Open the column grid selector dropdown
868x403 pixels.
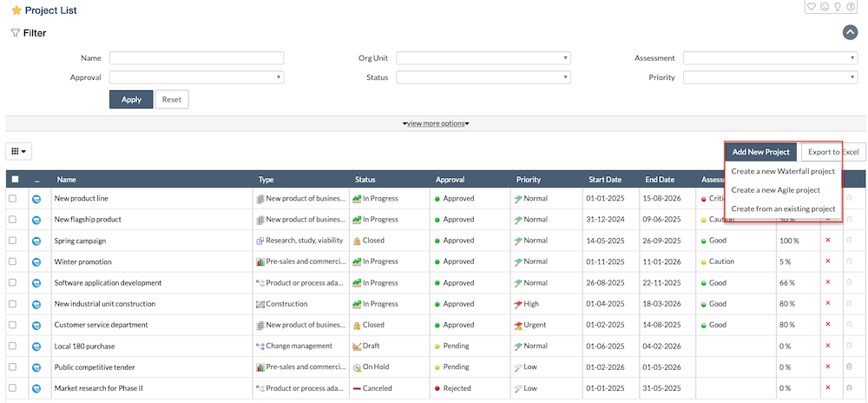pos(18,151)
